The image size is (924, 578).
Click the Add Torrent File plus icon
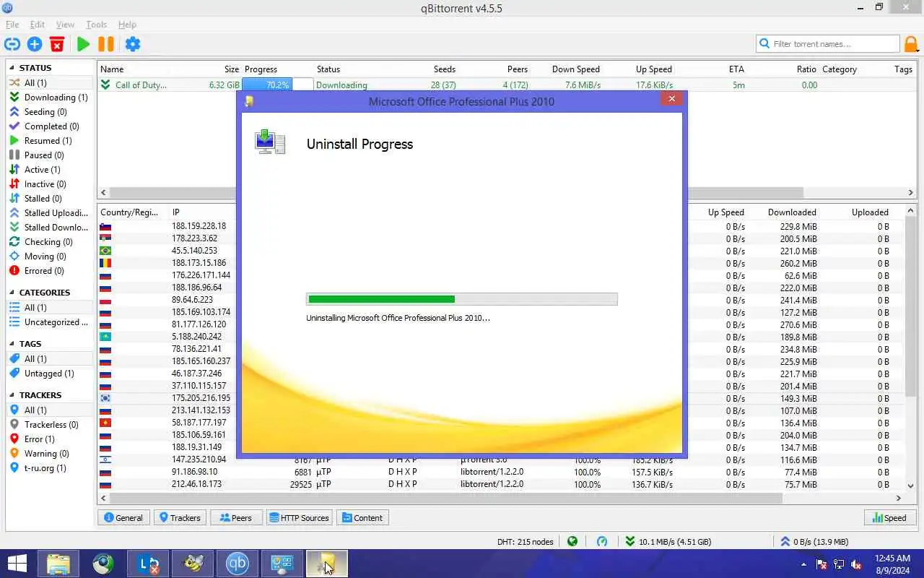coord(35,44)
